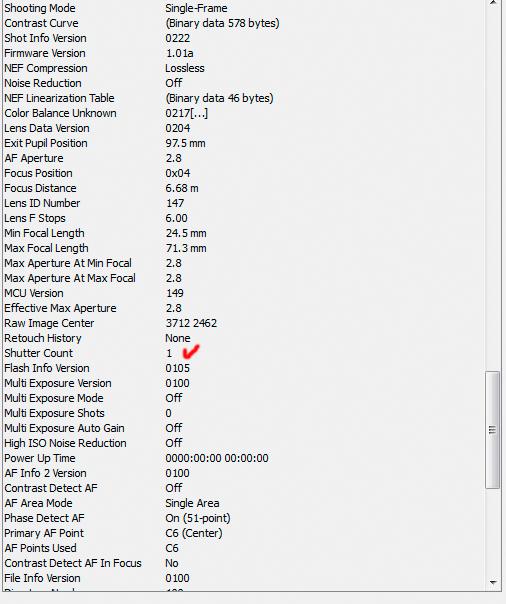Select the Multi Exposure Mode label
Viewport: 506px width, 604px height.
[54, 399]
